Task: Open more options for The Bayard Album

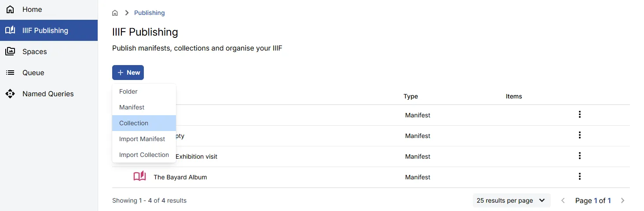Action: coord(580,177)
